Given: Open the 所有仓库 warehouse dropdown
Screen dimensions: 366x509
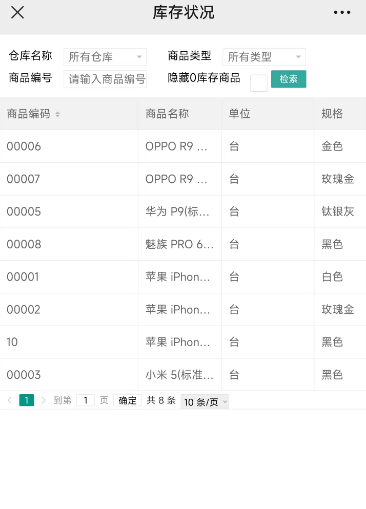Looking at the screenshot, I should tap(105, 57).
